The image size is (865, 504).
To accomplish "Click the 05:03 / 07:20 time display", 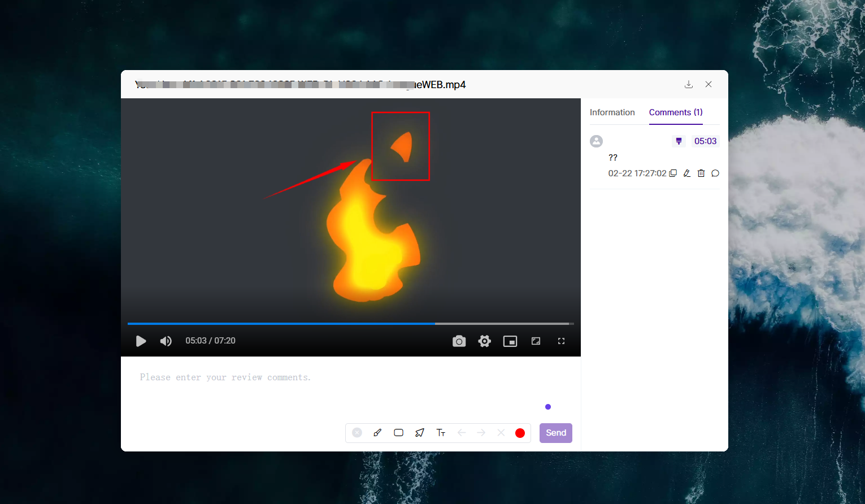I will (210, 341).
